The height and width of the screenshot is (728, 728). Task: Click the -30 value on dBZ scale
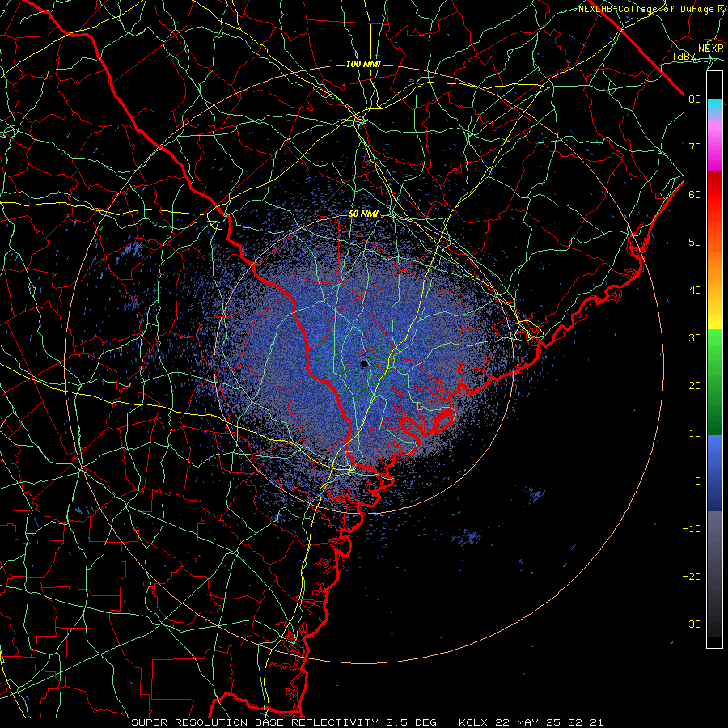692,624
